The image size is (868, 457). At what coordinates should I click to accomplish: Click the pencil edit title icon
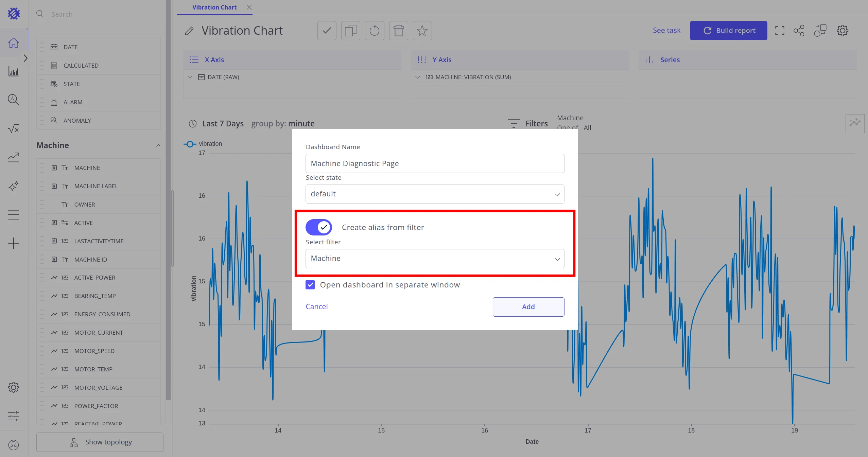click(189, 31)
